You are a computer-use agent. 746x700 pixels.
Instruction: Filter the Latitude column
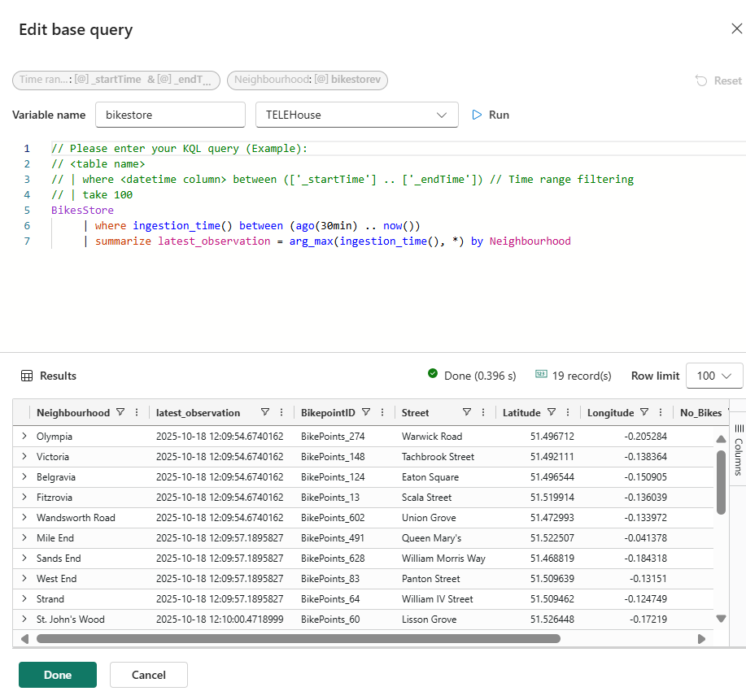coord(552,413)
